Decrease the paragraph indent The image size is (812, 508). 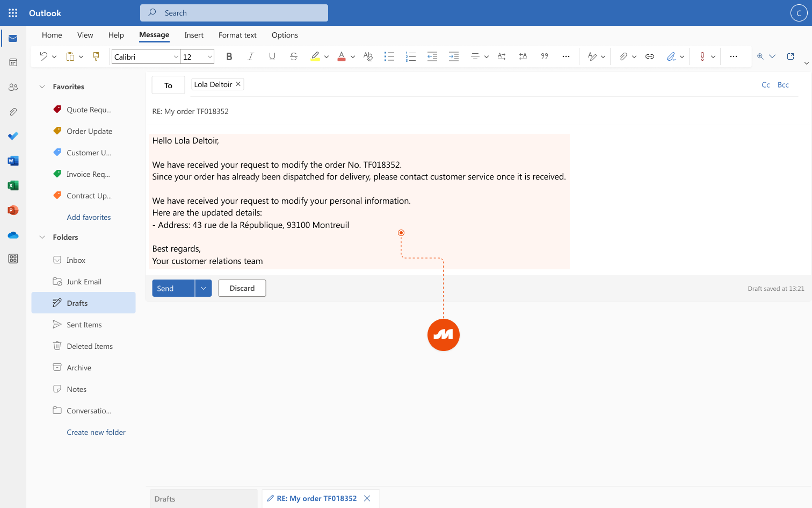coord(432,56)
